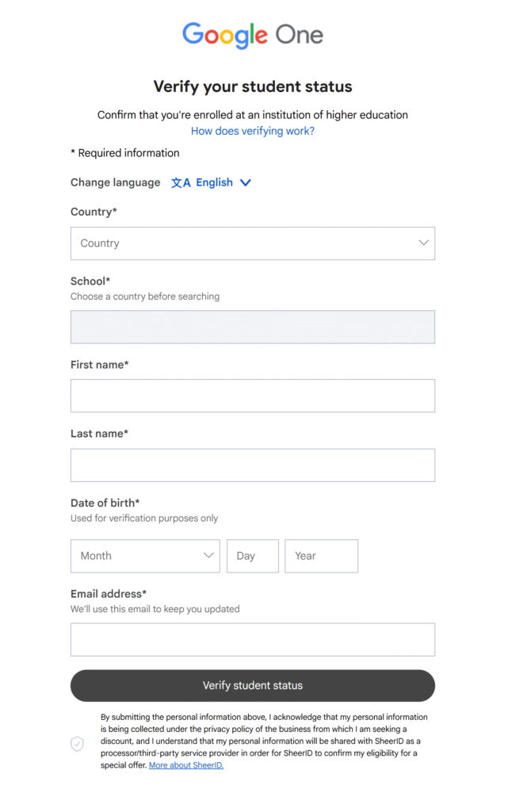The height and width of the screenshot is (812, 508).
Task: Click the chevron on the Country dropdown
Action: [422, 243]
